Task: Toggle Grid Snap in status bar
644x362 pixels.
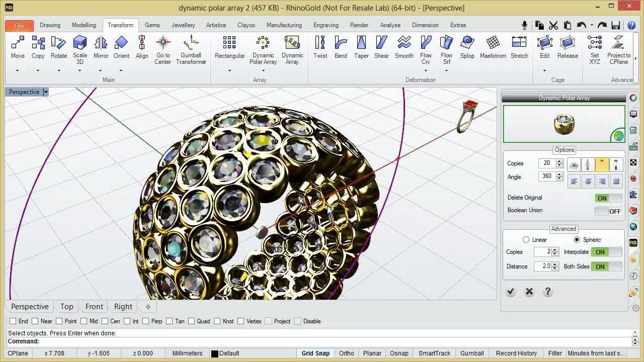Action: pos(315,353)
